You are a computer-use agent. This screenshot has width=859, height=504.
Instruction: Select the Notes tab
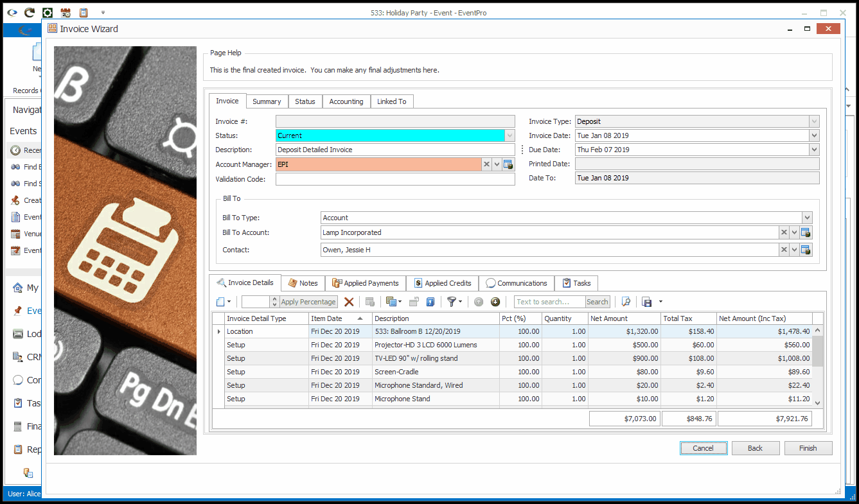coord(303,283)
